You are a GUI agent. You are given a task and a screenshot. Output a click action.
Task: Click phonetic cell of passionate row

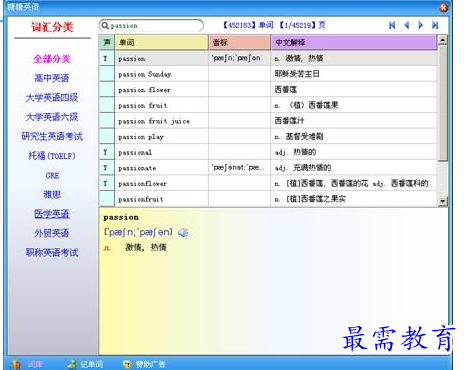(240, 168)
